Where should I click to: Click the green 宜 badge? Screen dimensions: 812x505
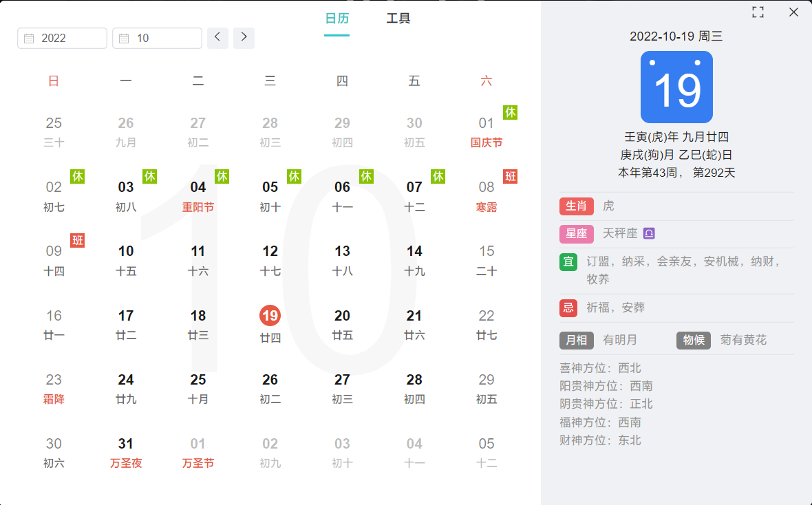click(x=568, y=262)
